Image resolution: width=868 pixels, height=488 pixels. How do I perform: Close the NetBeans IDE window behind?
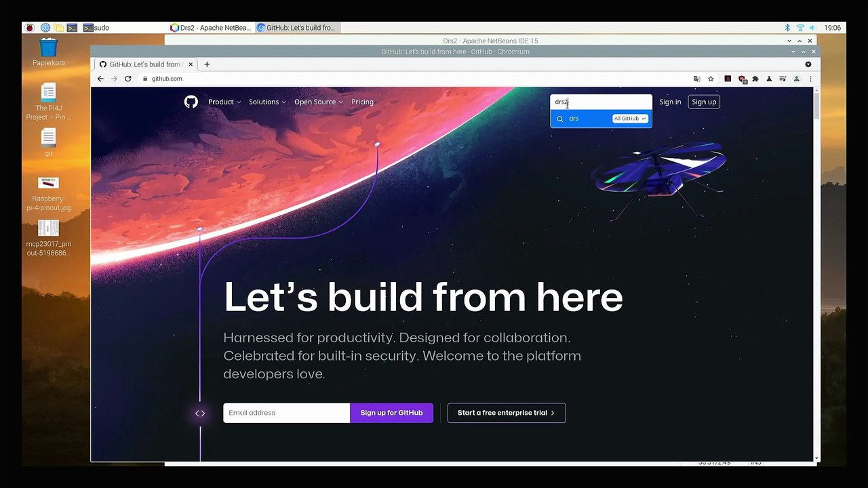click(810, 41)
